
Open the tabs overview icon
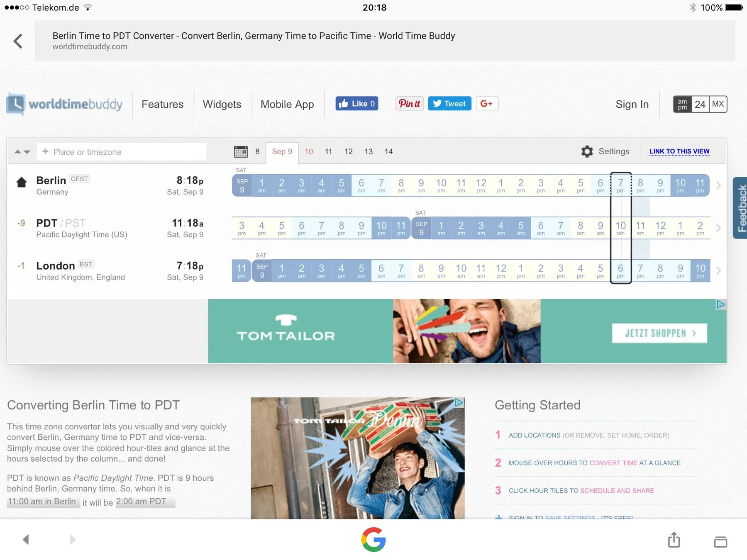tap(720, 541)
